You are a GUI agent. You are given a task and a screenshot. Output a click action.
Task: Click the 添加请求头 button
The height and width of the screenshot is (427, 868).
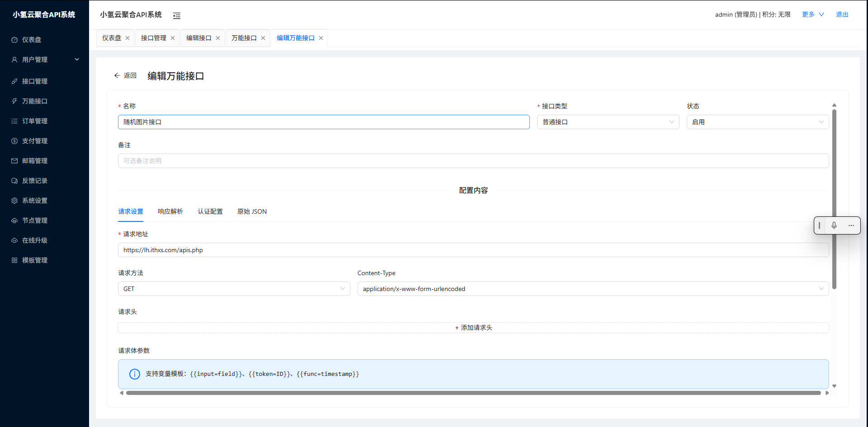point(473,328)
